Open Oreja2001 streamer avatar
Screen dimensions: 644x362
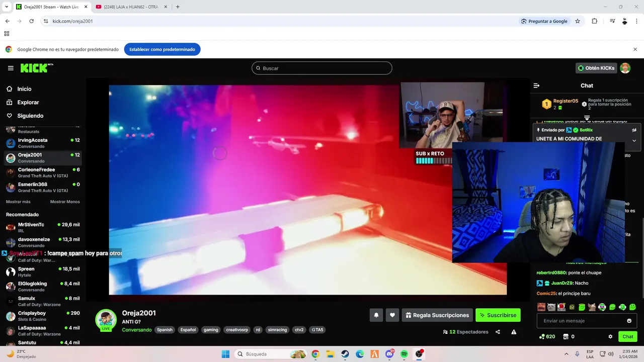coord(106,320)
